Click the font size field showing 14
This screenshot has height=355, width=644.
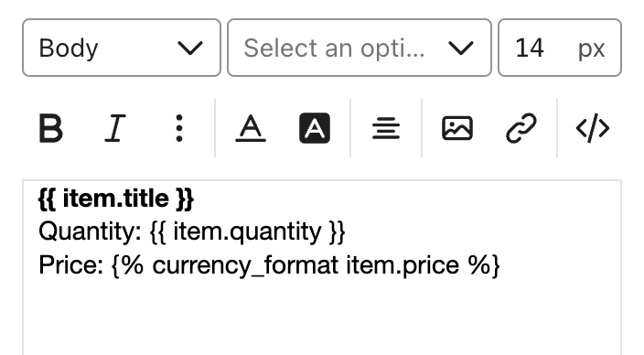(530, 48)
